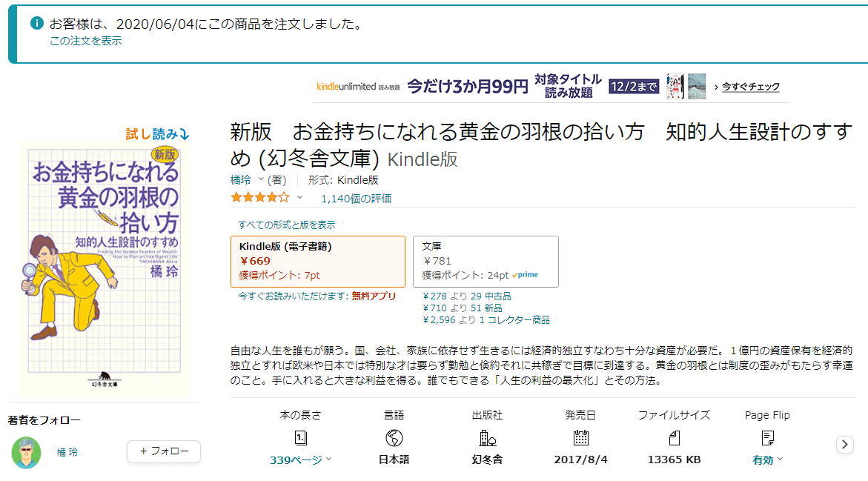868x481 pixels.
Task: Open the 試し読み sample preview link
Action: pyautogui.click(x=157, y=134)
